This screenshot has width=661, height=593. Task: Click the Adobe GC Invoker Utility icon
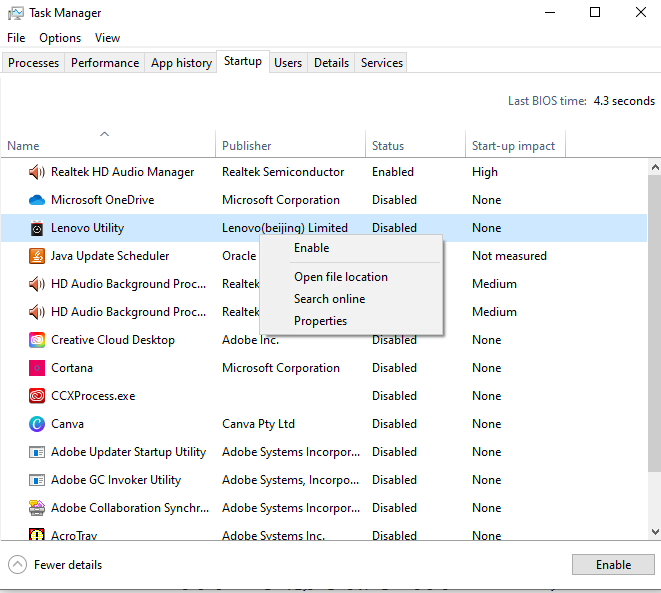[x=37, y=480]
